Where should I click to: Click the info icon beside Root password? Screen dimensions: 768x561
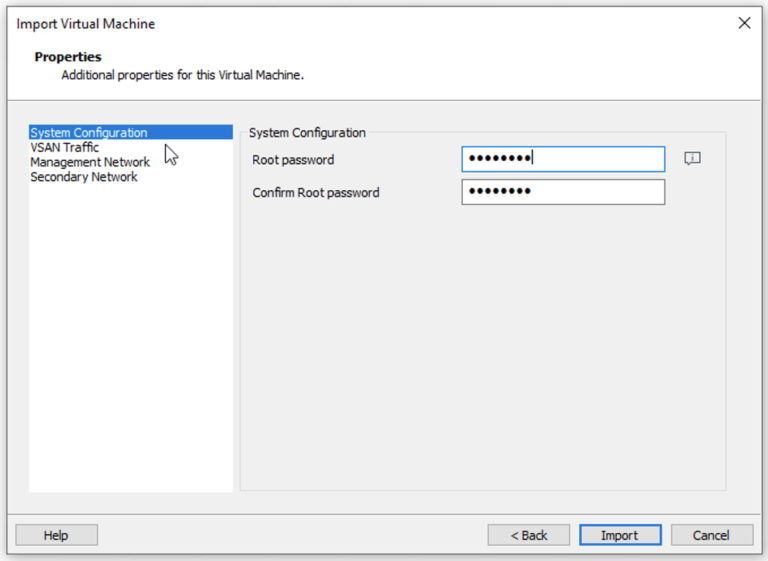(692, 159)
